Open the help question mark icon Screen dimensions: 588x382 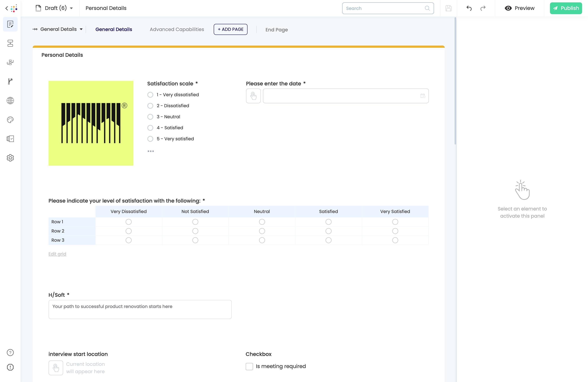pyautogui.click(x=10, y=352)
